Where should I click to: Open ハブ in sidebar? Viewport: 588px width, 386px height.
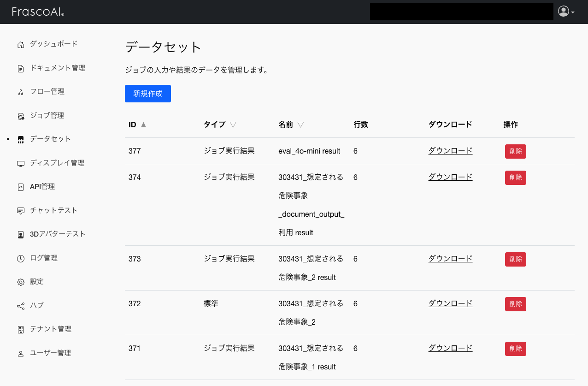37,305
